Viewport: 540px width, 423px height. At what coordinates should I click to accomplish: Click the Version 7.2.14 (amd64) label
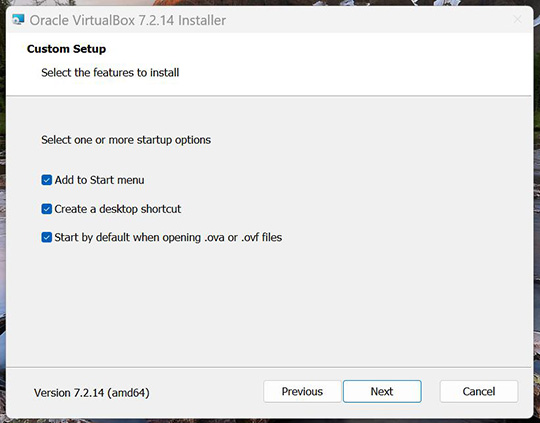[x=92, y=393]
